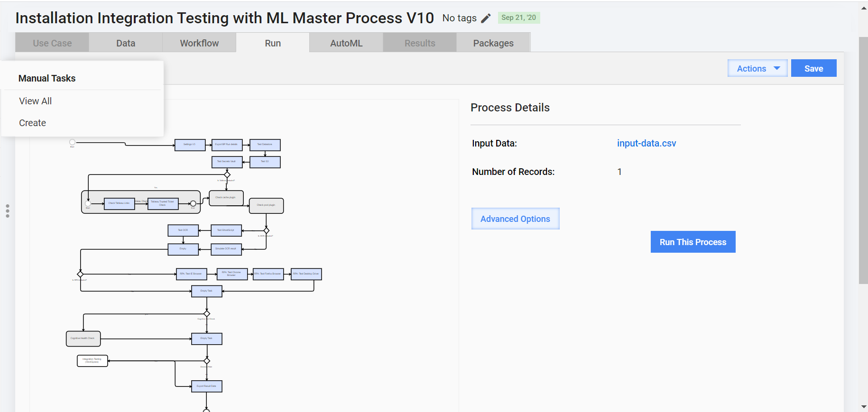Select the Settings V3 workflow node
This screenshot has width=868, height=412.
[190, 145]
